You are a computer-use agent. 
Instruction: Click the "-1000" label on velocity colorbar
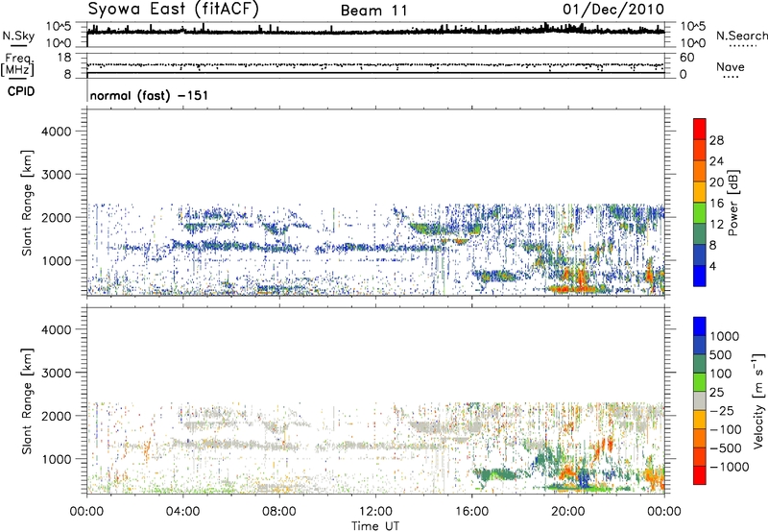click(729, 467)
